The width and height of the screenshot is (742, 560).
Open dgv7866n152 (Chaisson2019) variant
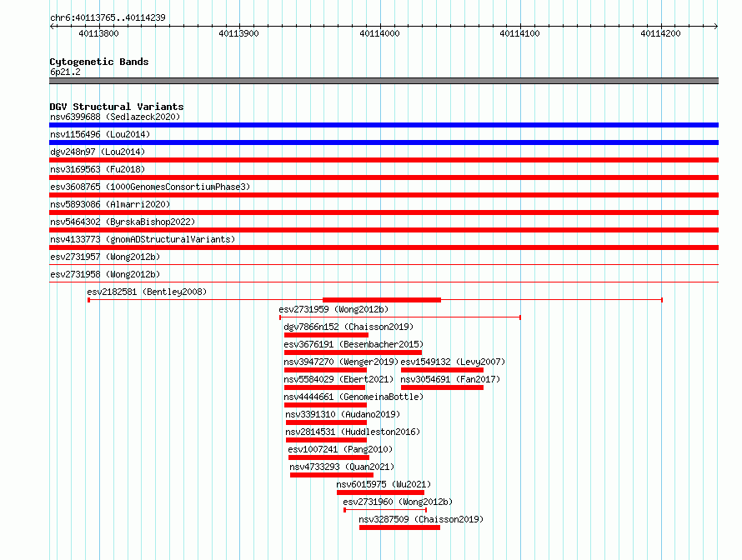[348, 327]
